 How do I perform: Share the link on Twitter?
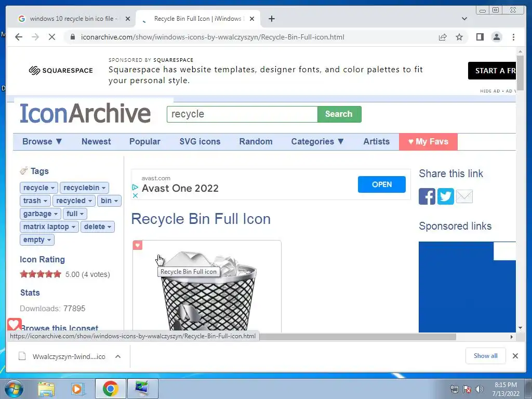[445, 196]
